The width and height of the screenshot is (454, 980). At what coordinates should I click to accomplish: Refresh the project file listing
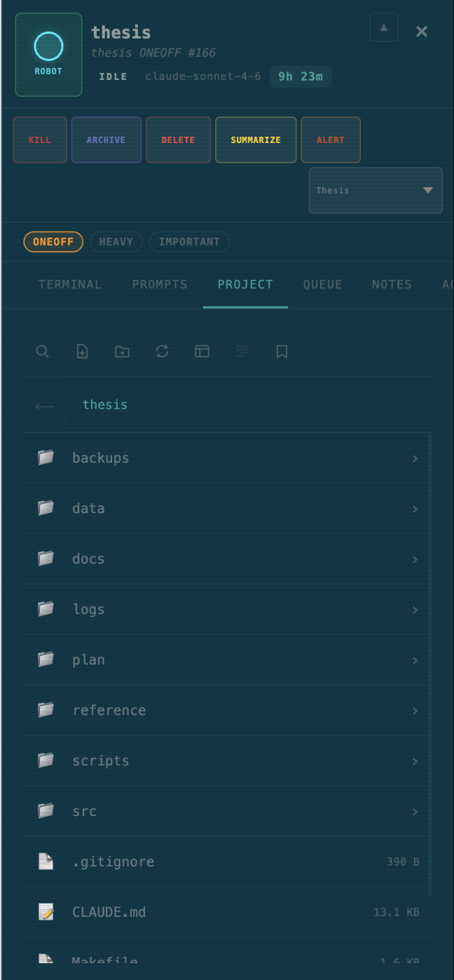click(x=162, y=351)
